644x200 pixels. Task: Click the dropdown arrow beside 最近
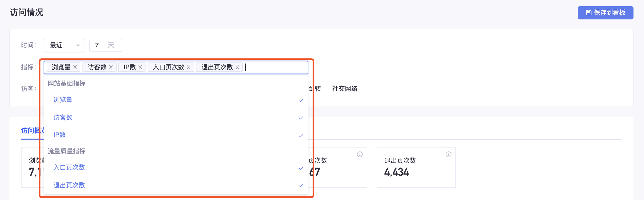click(x=78, y=45)
